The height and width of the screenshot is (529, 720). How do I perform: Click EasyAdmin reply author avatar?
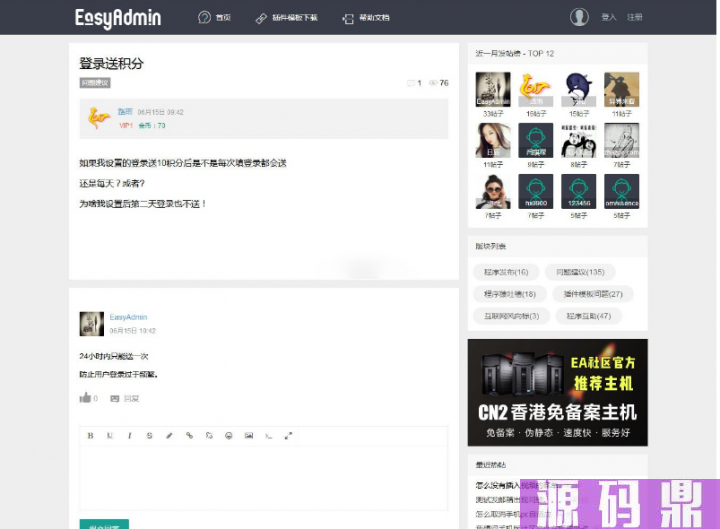[x=91, y=324]
